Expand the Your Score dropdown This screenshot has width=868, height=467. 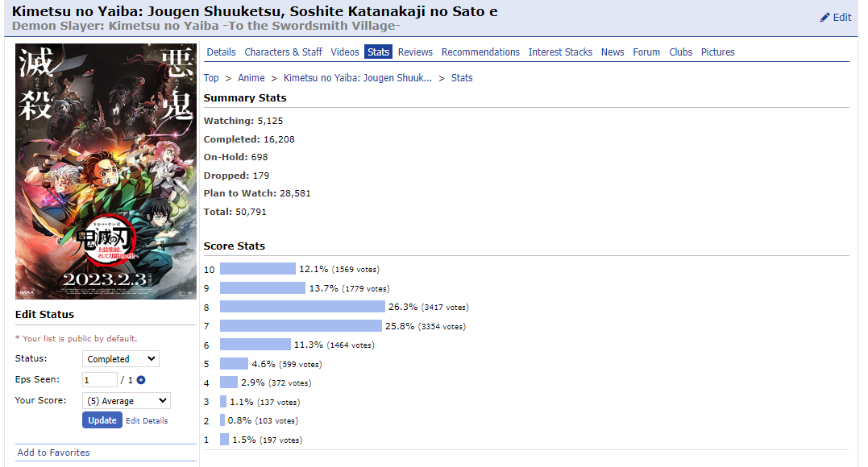point(126,401)
